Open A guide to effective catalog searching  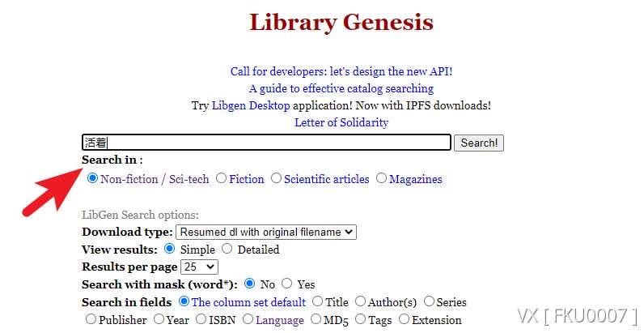(341, 88)
